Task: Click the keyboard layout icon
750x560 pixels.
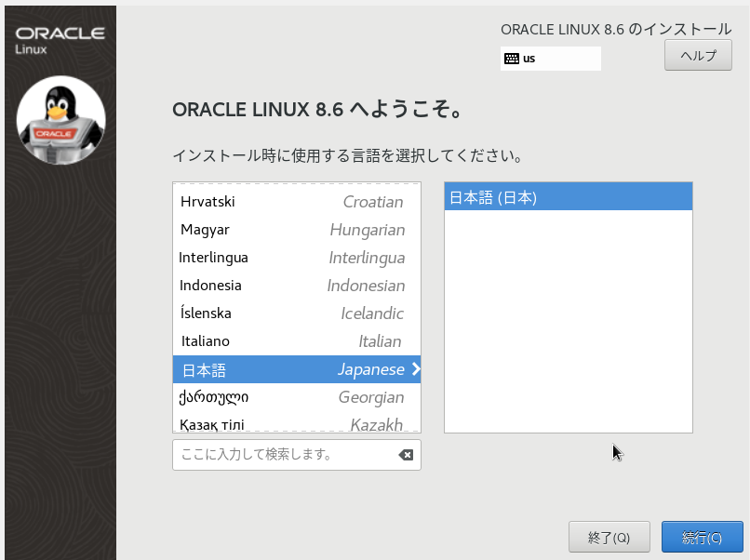Action: pos(511,59)
